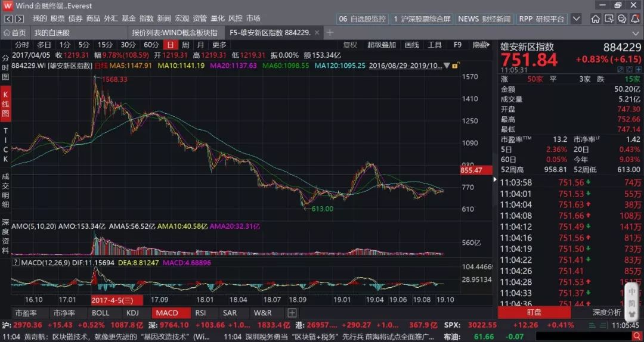Image resolution: width=644 pixels, height=342 pixels.
Task: Click the screen capture icon beside home
Action: (x=609, y=19)
